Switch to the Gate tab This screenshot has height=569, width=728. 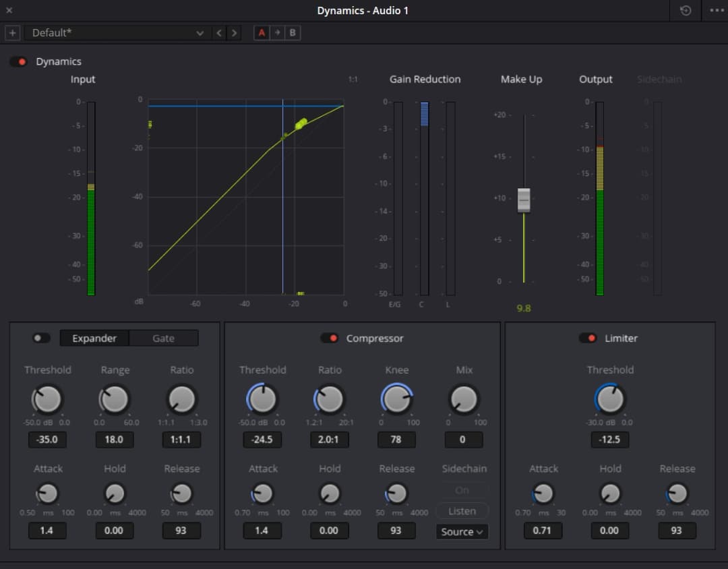[x=164, y=338]
